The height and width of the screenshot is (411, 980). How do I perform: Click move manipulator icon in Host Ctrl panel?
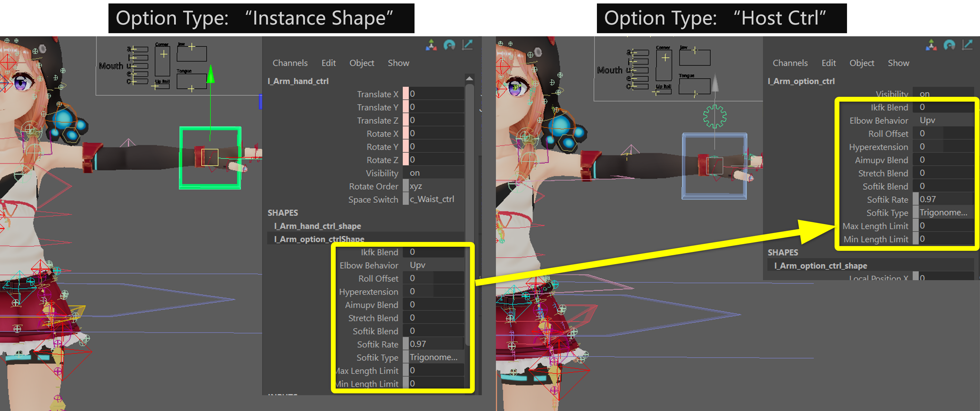[931, 45]
